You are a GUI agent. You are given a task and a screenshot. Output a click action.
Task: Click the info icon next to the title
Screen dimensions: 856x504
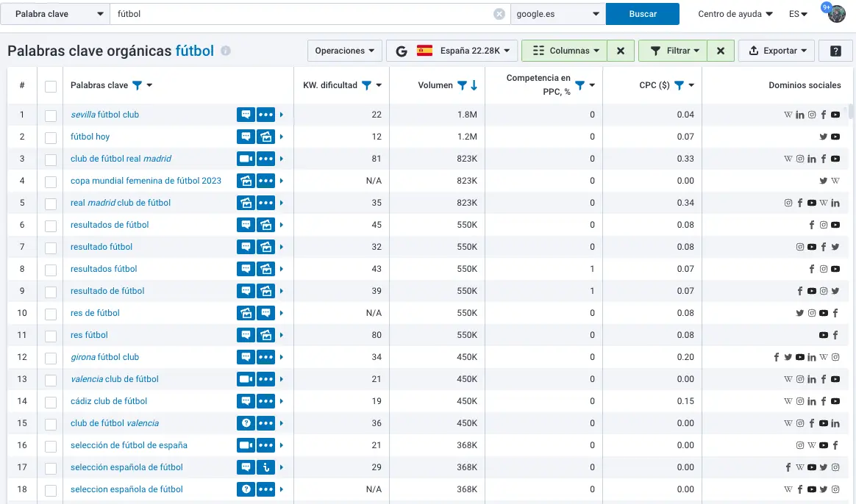226,51
